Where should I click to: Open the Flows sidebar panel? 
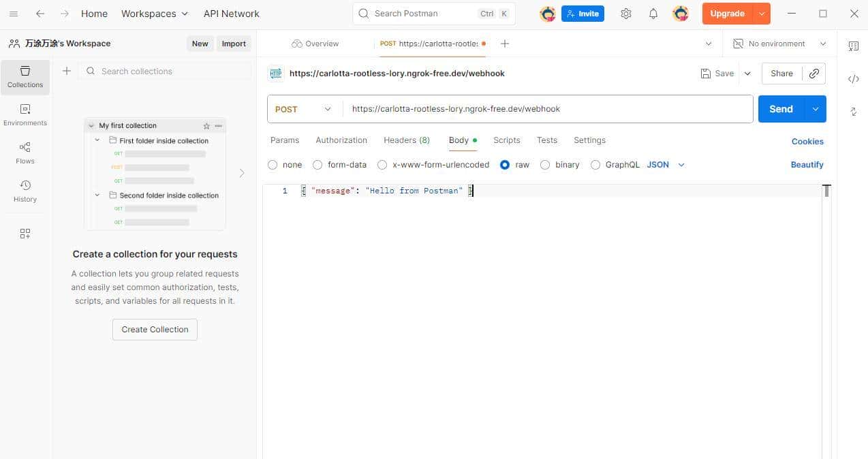point(25,153)
